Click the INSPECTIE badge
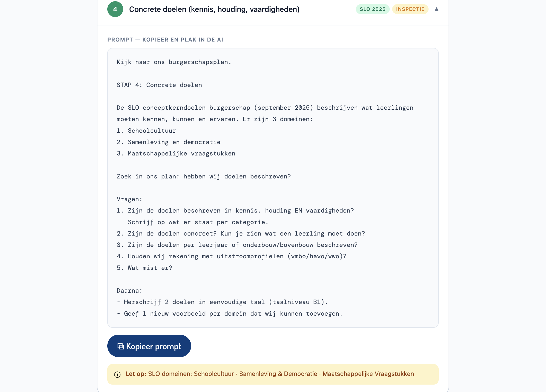This screenshot has height=392, width=546. coord(410,9)
